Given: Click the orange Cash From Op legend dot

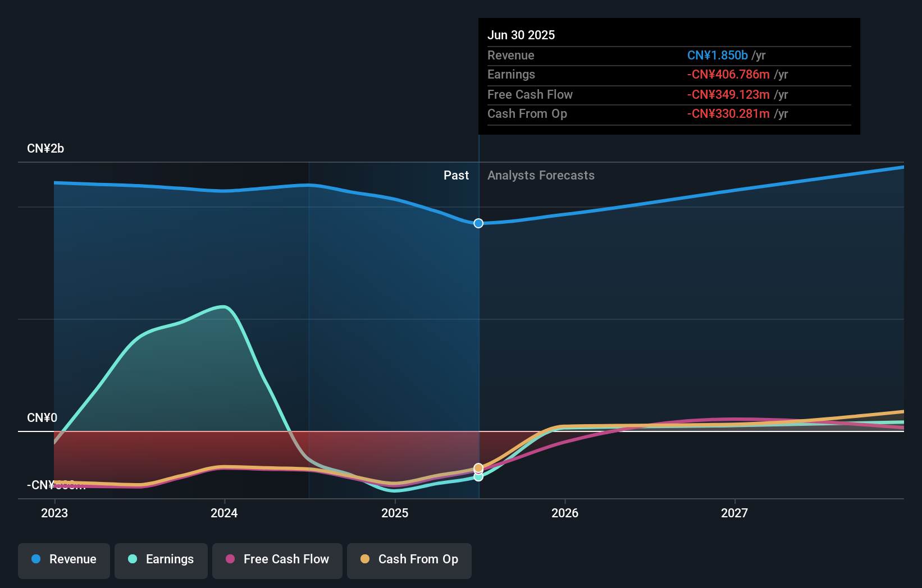Looking at the screenshot, I should (365, 559).
